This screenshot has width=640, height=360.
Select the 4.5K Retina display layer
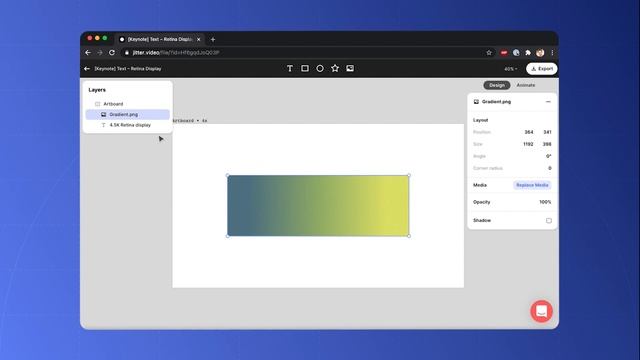(x=128, y=125)
